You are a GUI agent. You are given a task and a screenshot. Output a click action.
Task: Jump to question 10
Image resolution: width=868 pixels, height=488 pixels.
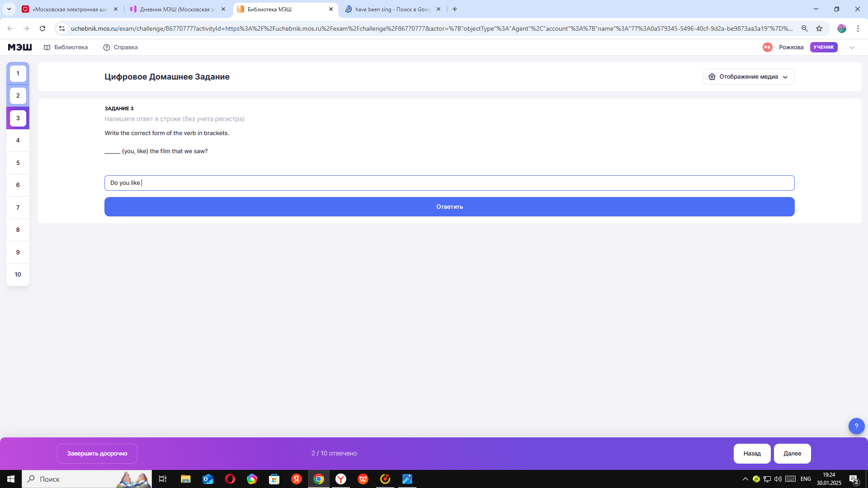(x=18, y=275)
